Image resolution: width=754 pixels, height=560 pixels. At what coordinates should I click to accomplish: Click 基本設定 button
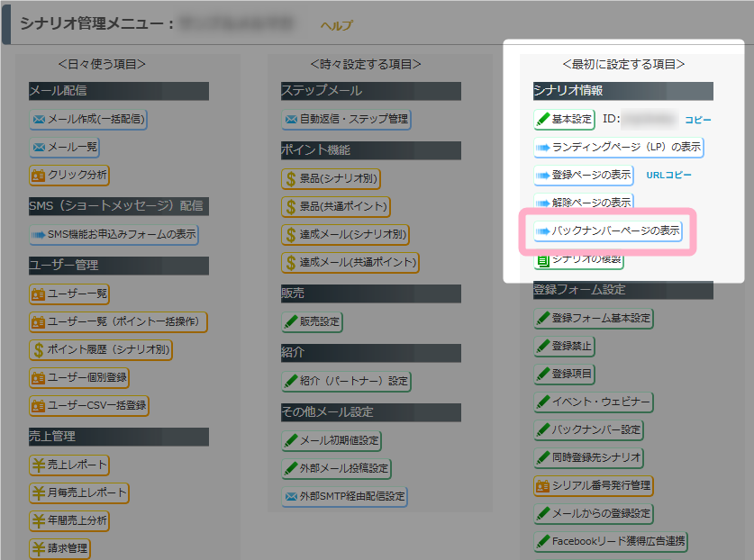[564, 119]
